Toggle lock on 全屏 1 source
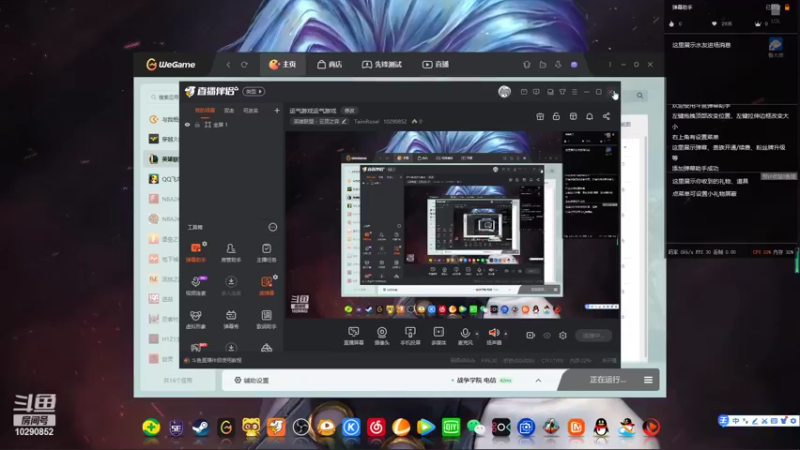 pyautogui.click(x=197, y=124)
